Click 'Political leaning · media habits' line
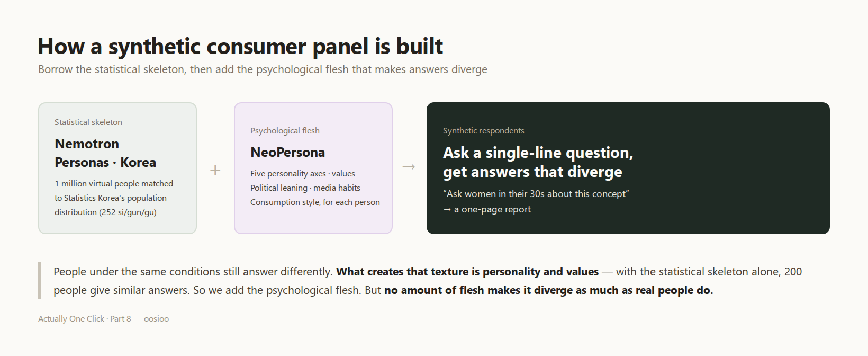This screenshot has width=868, height=356. (305, 188)
